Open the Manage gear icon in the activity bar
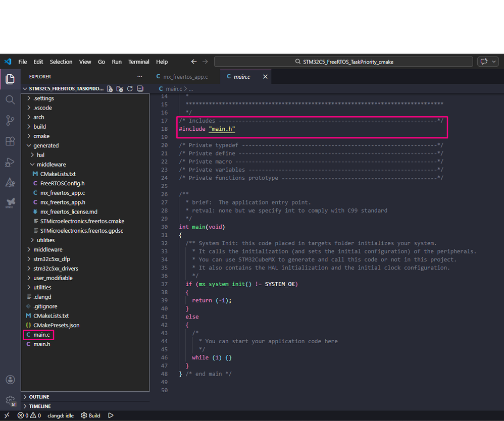The width and height of the screenshot is (504, 421). point(10,400)
